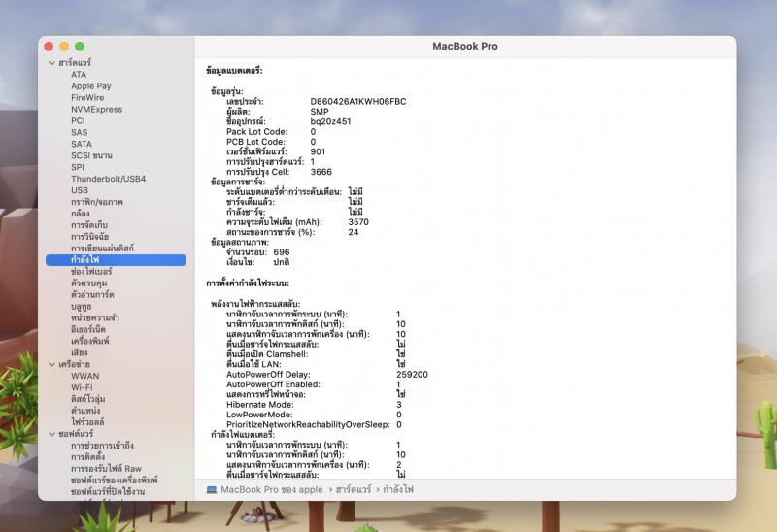This screenshot has width=777, height=532.
Task: Open the SAS entry
Action: (x=80, y=132)
